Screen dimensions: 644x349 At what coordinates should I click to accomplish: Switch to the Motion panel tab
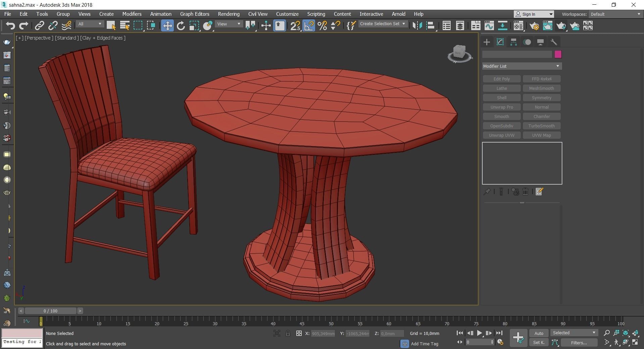click(527, 42)
